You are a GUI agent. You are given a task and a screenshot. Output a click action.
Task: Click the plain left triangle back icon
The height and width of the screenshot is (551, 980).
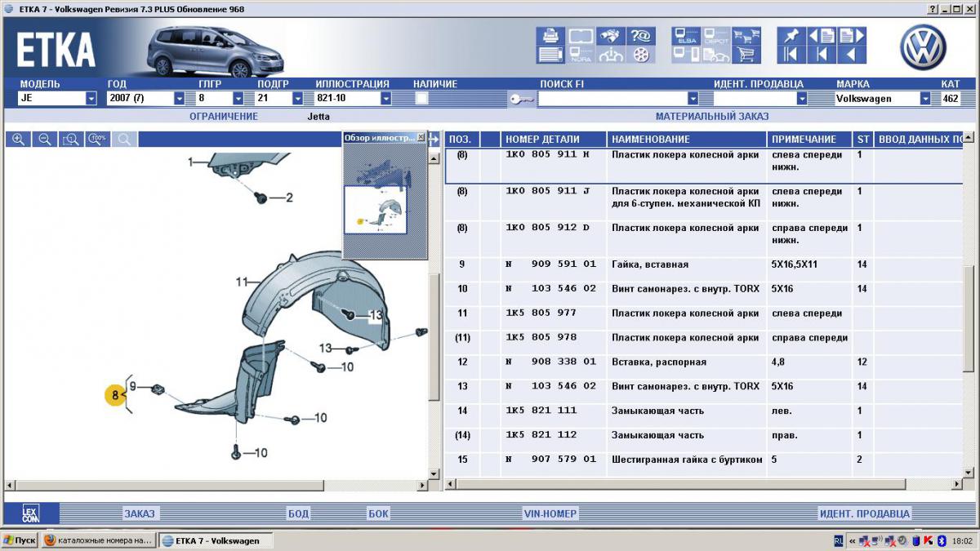852,55
